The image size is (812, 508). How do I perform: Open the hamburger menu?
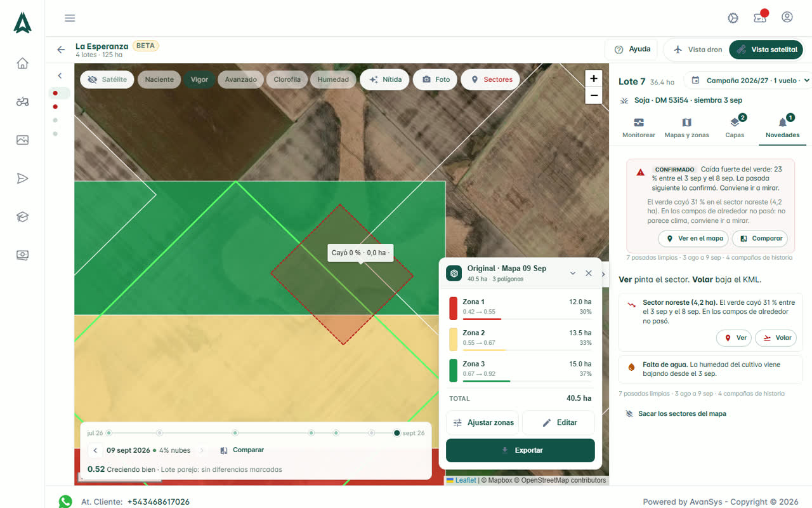(x=70, y=18)
